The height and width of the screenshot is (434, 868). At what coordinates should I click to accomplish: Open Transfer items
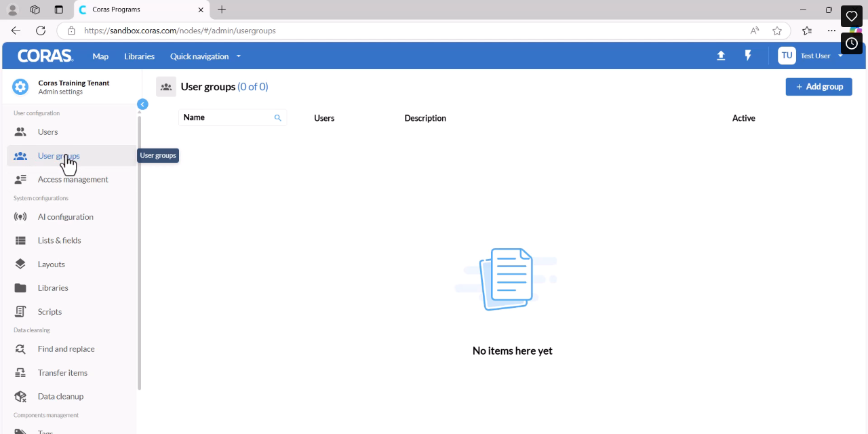coord(62,373)
